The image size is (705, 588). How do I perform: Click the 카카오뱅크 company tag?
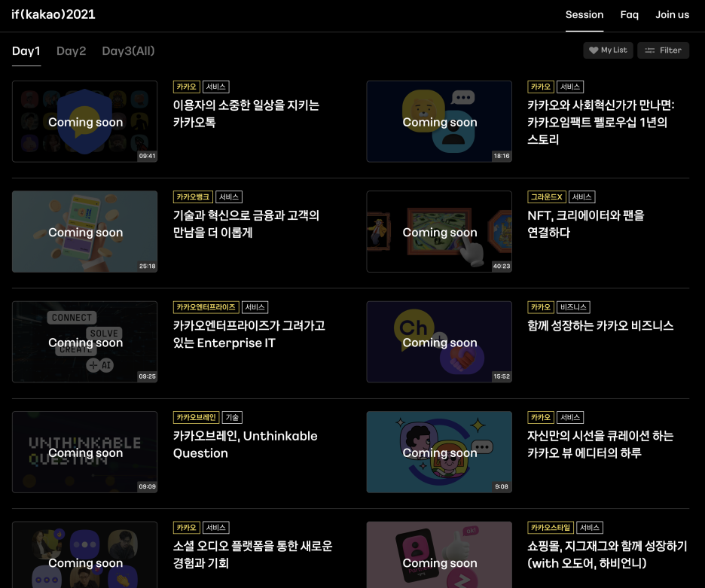tap(193, 197)
